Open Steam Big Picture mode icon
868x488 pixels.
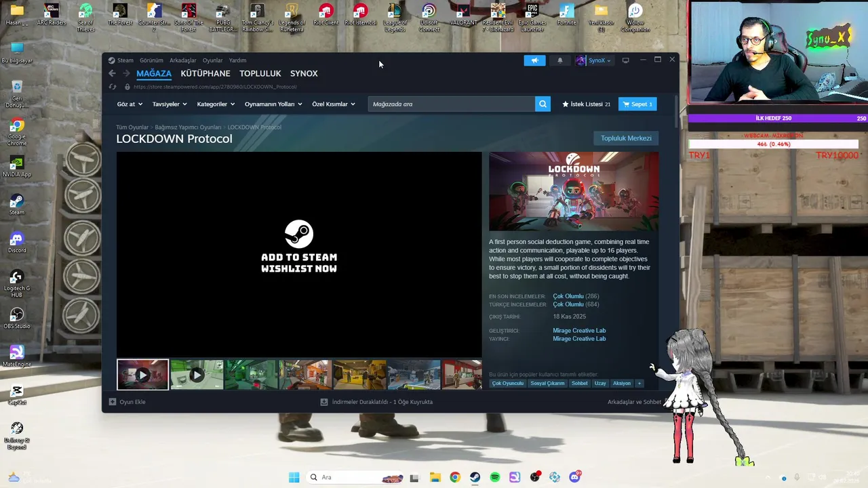point(625,60)
